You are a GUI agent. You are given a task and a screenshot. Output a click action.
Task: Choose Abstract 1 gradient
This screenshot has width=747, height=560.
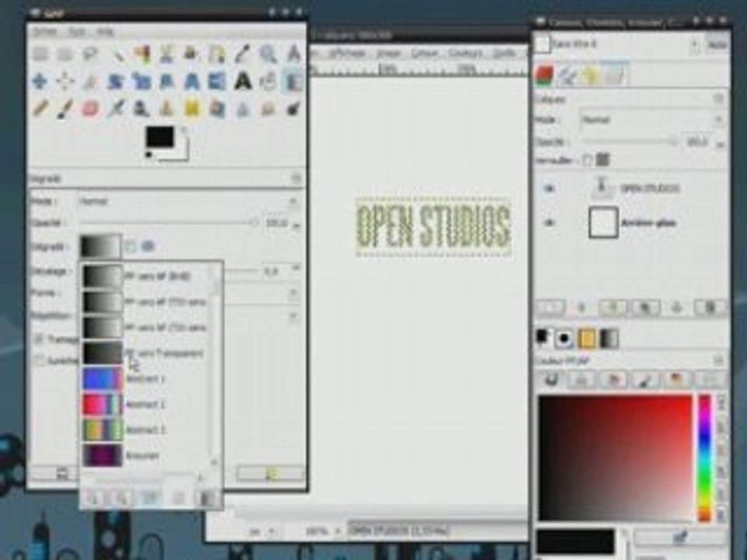(x=146, y=379)
